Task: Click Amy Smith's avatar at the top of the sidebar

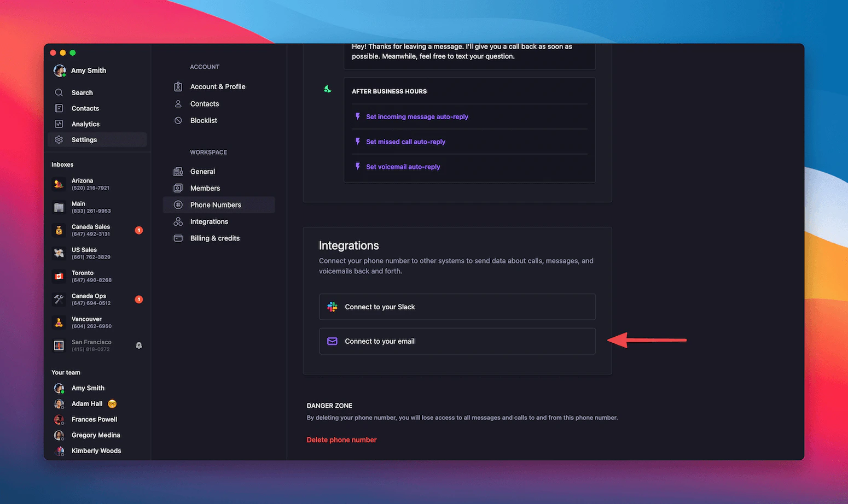Action: pos(59,70)
